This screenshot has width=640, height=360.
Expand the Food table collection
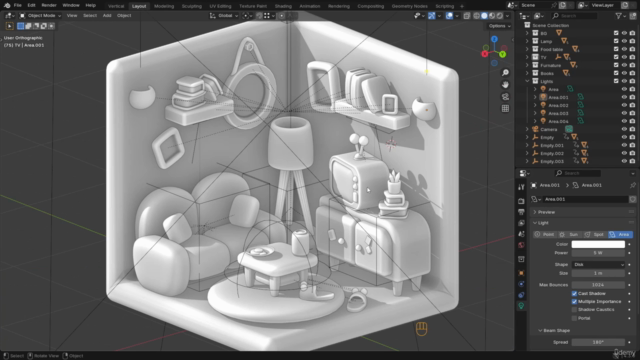(x=527, y=49)
